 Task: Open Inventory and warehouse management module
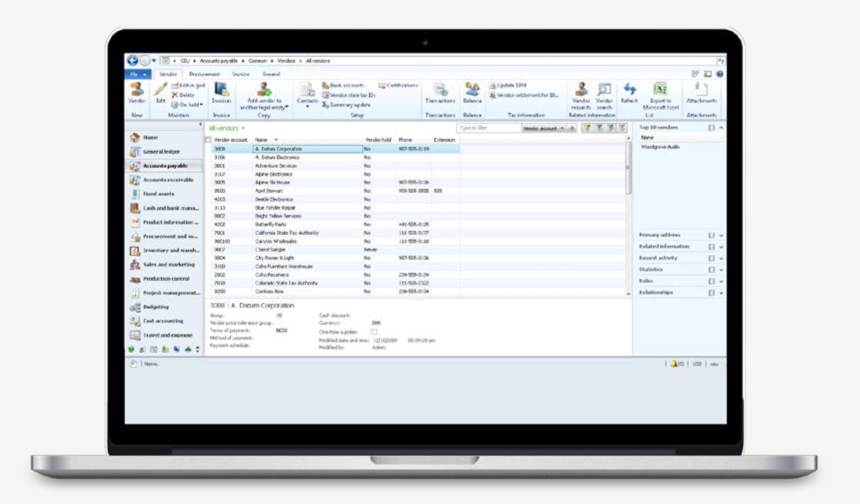coord(164,251)
